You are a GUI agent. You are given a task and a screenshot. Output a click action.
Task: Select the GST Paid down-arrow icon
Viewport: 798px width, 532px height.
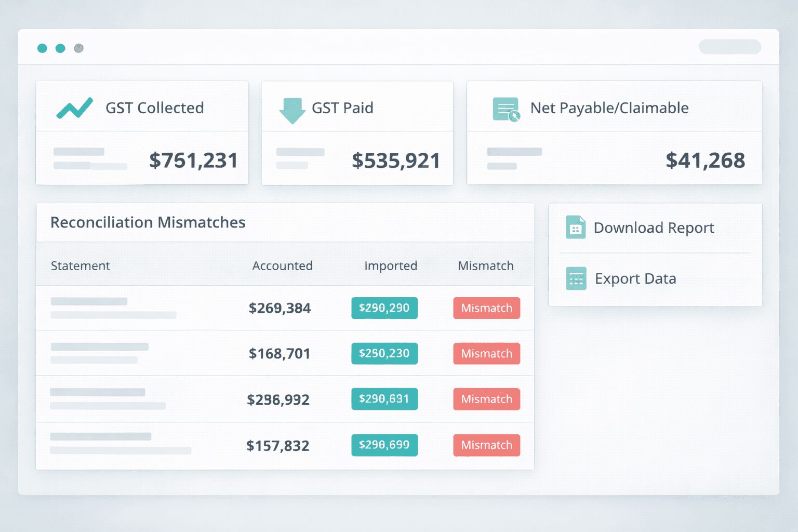coord(291,109)
